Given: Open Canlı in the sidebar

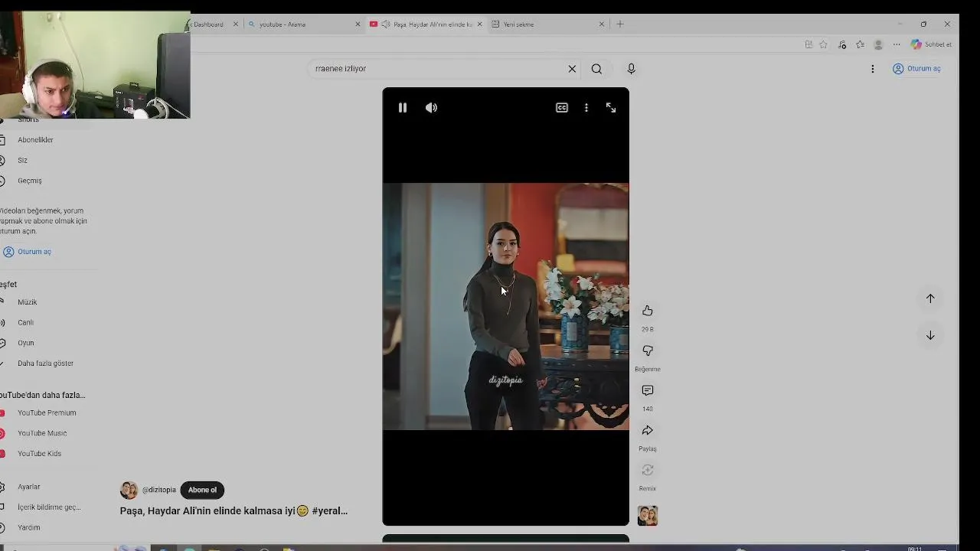Looking at the screenshot, I should 26,323.
